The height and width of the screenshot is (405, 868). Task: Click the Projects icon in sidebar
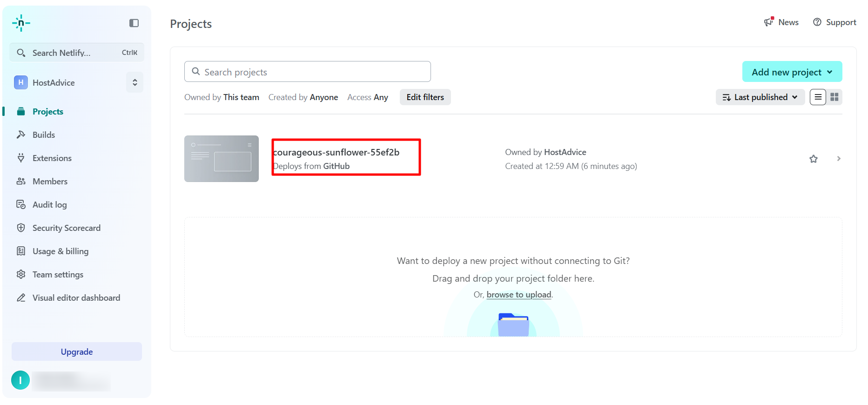click(x=21, y=111)
